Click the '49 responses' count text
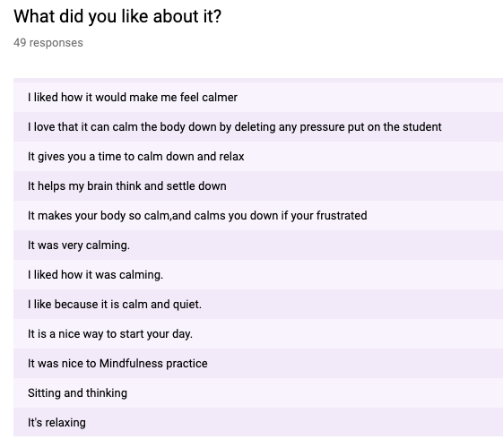Image resolution: width=503 pixels, height=448 pixels. tap(48, 43)
